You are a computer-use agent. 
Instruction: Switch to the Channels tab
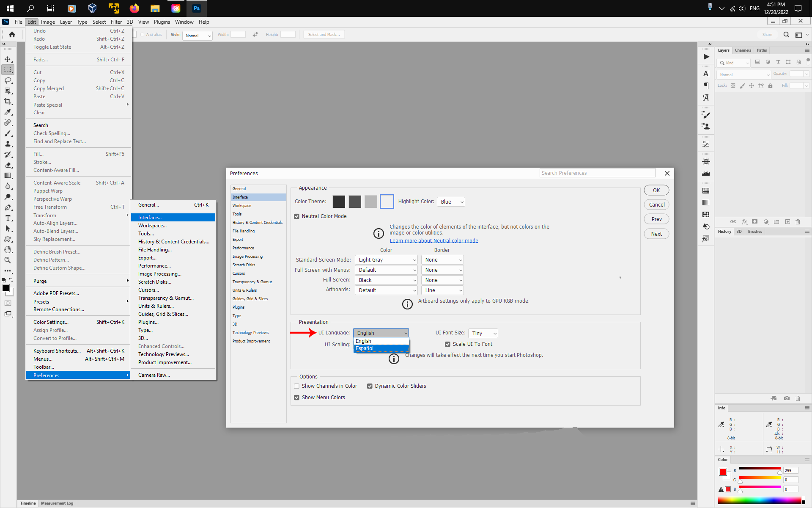click(743, 50)
